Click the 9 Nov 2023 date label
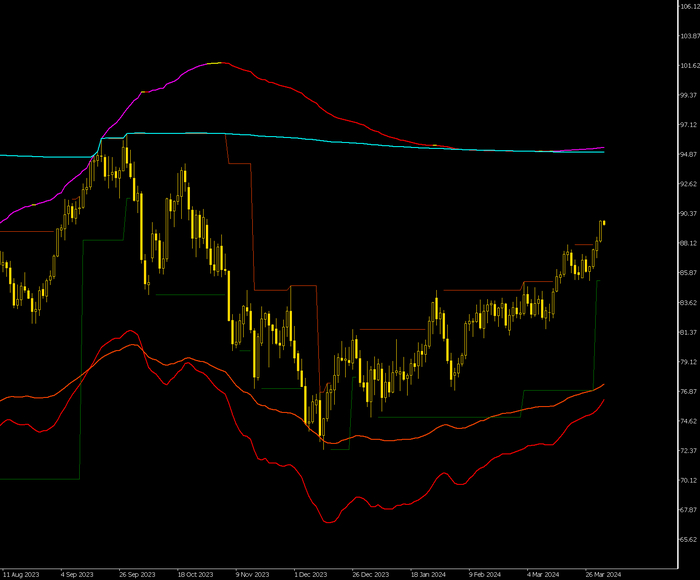The height and width of the screenshot is (580, 700). [252, 575]
